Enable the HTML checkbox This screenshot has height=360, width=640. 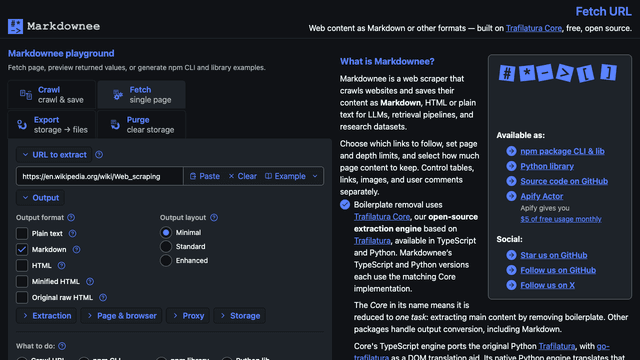click(x=22, y=266)
